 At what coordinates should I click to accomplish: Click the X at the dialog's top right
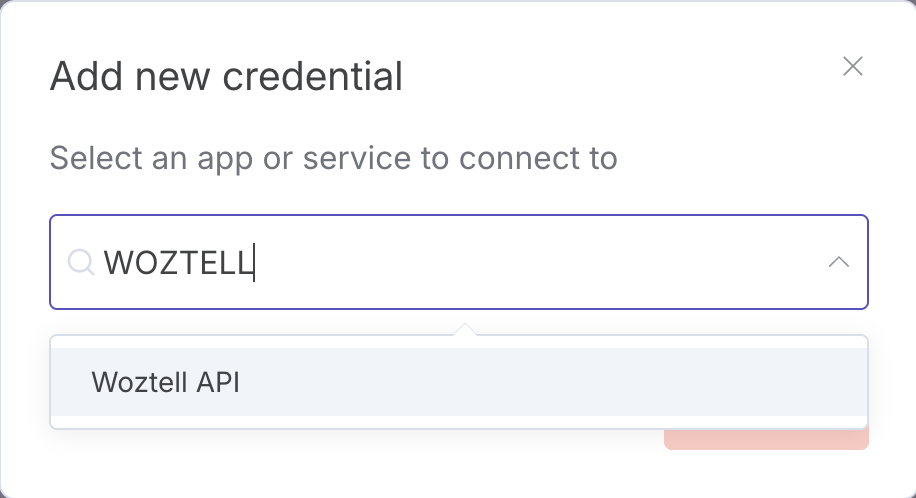pos(852,67)
